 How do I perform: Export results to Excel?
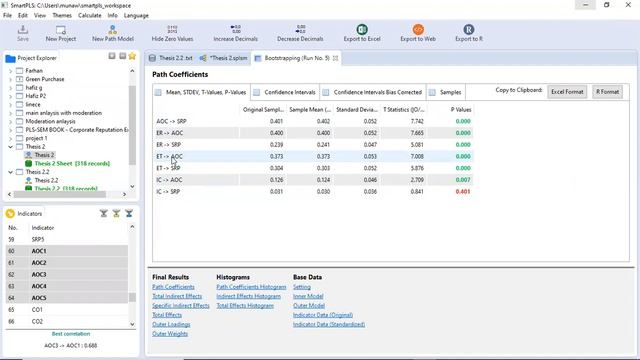[362, 33]
